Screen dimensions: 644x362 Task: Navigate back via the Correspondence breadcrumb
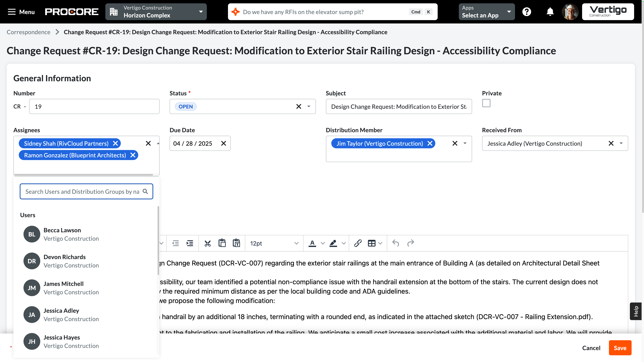[x=29, y=32]
